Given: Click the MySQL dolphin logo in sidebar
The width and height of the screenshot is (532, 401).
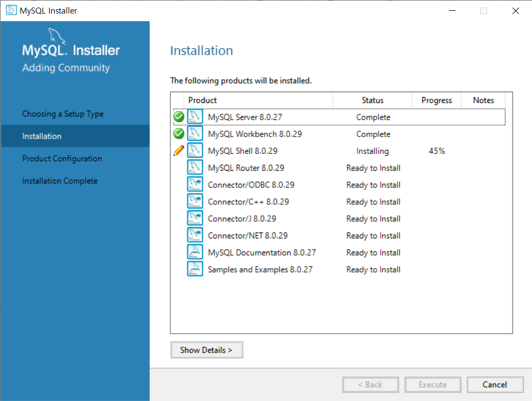Looking at the screenshot, I should 56,36.
